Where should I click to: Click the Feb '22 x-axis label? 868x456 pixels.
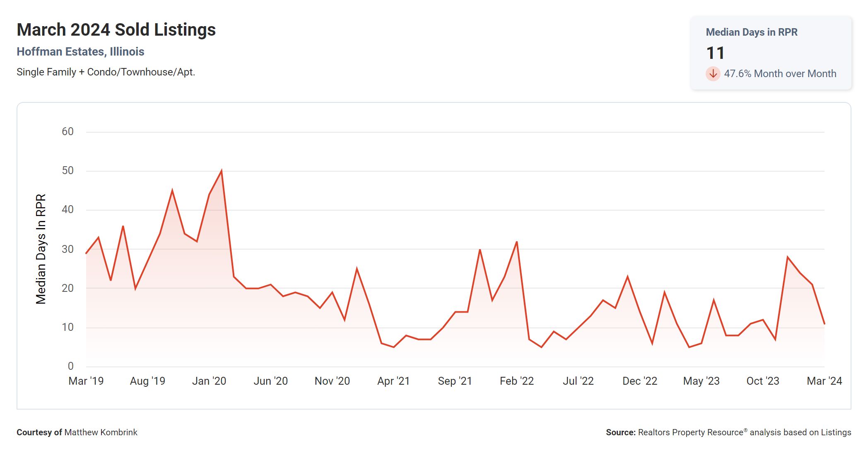(x=516, y=381)
